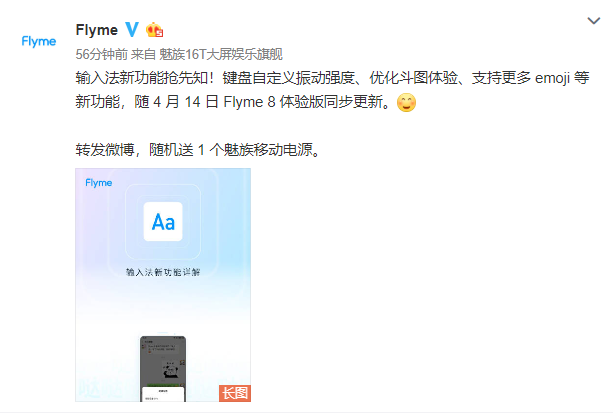Click the word emoji in post text
The image size is (614, 413).
coord(552,78)
